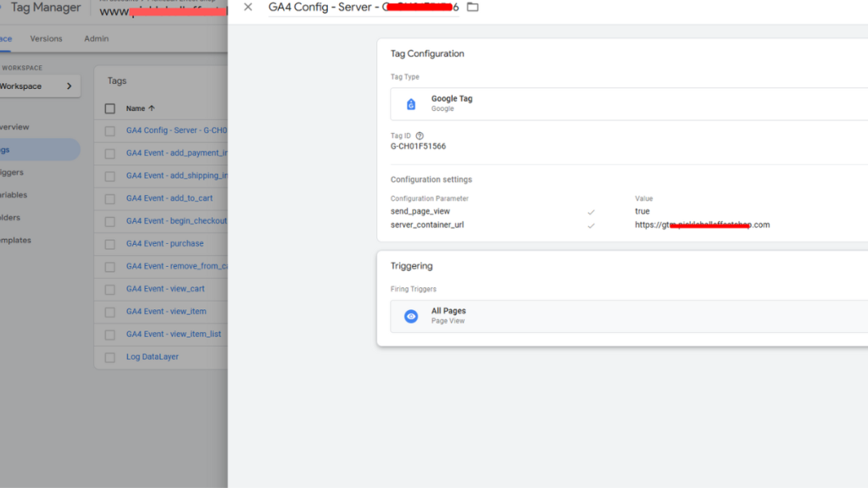Open the Tag ID help icon

pos(420,136)
